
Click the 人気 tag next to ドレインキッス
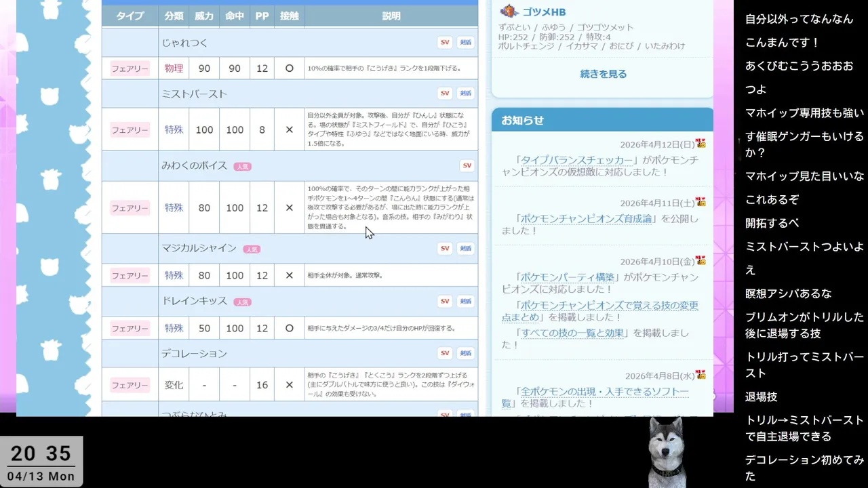click(242, 302)
